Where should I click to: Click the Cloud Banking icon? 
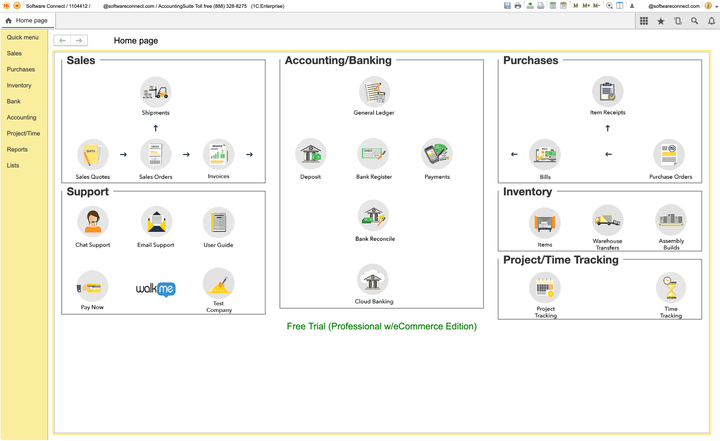coord(373,280)
